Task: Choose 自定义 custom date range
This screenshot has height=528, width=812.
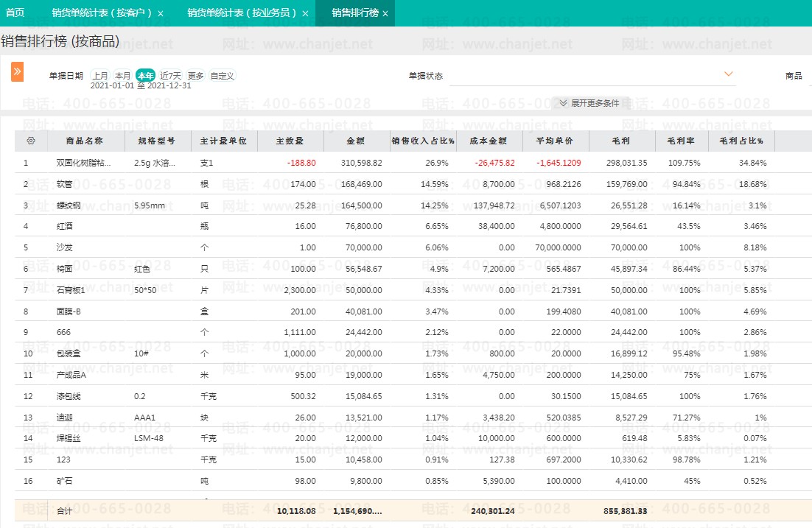Action: 222,76
